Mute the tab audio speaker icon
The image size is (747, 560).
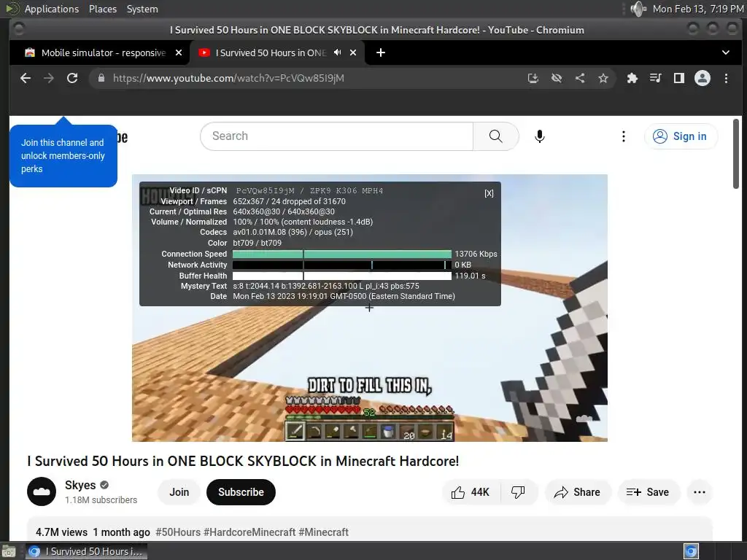point(337,52)
